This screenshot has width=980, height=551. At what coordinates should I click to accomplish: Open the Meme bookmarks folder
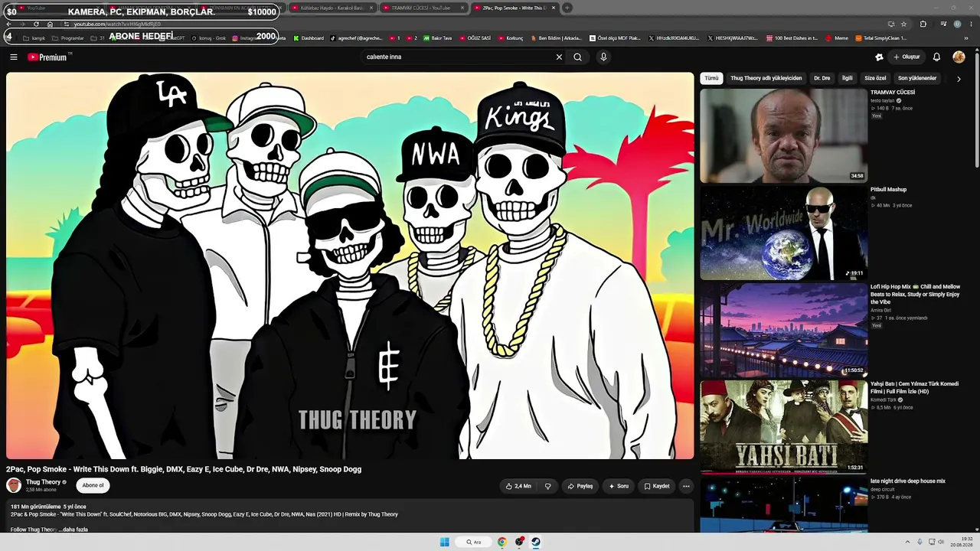coord(837,38)
